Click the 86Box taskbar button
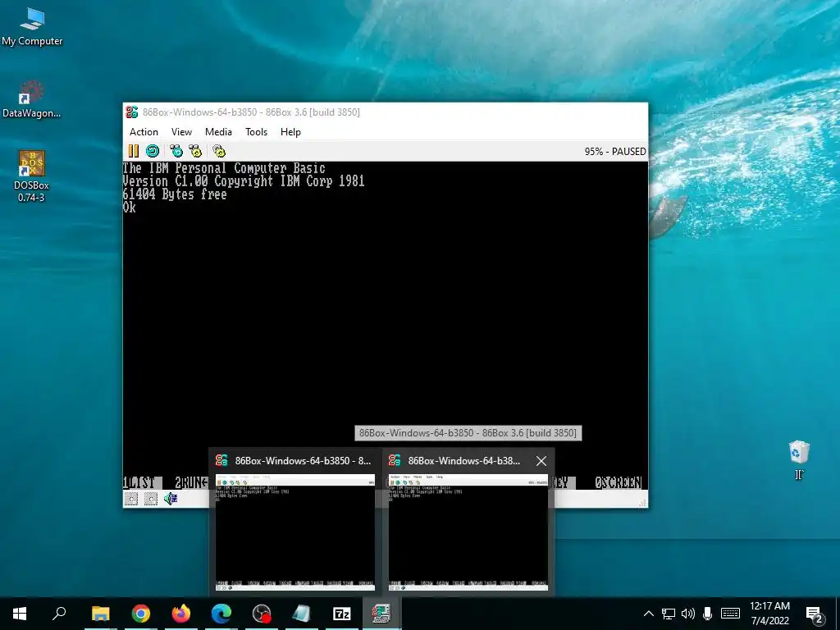The height and width of the screenshot is (630, 840). 382,614
